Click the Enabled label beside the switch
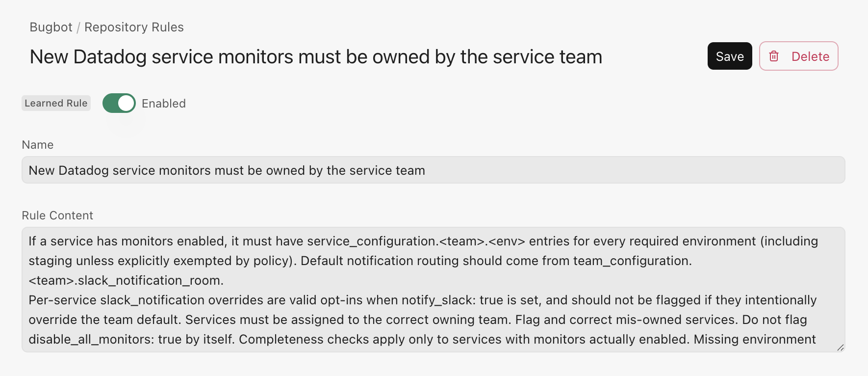868x376 pixels. click(164, 104)
